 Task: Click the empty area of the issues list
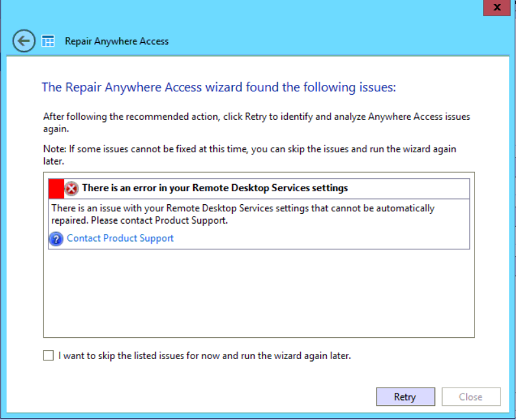pyautogui.click(x=259, y=292)
